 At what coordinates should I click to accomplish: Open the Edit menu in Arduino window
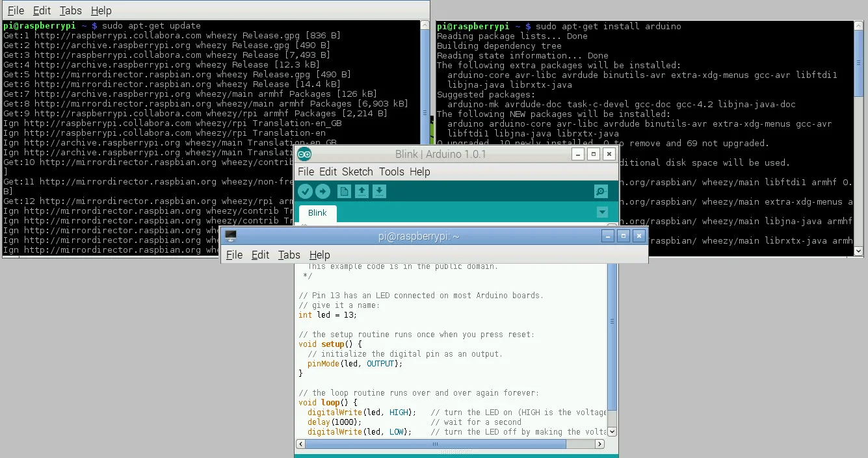[328, 172]
